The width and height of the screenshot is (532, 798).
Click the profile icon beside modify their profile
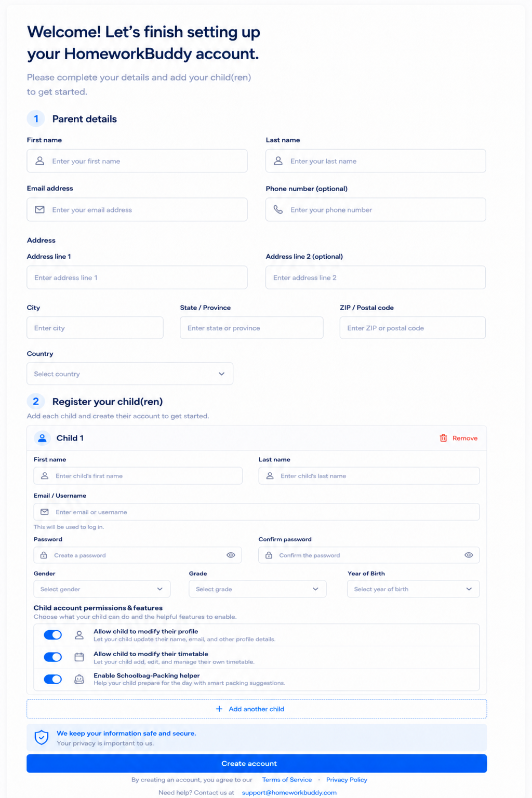(79, 635)
